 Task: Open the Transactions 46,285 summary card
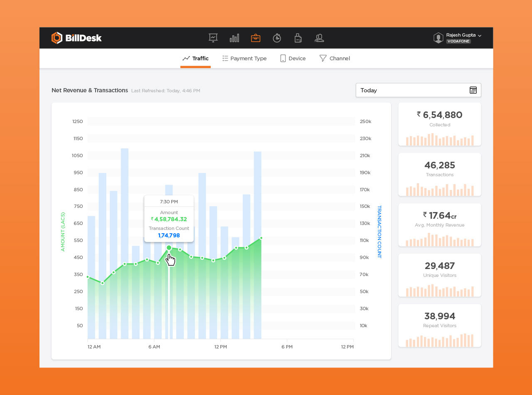[x=440, y=175]
